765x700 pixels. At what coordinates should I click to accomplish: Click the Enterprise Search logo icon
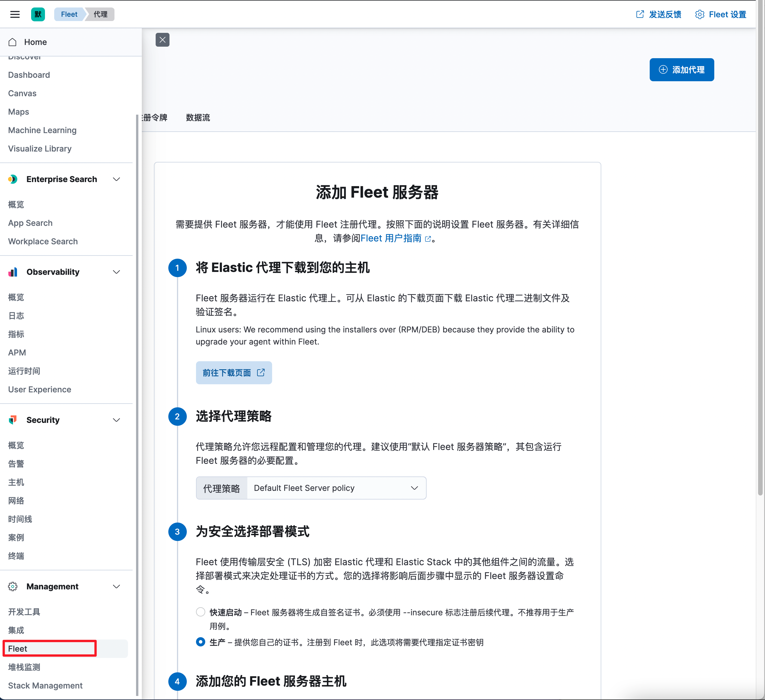coord(12,179)
